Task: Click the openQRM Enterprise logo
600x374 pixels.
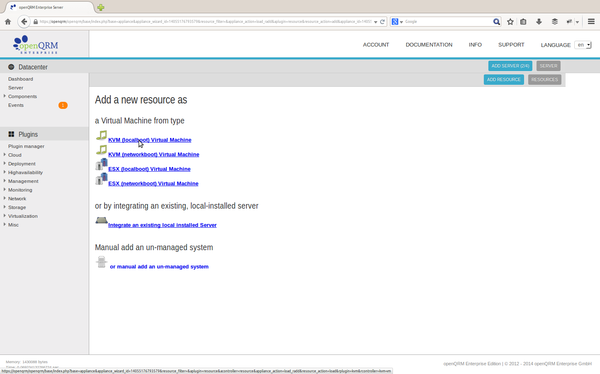Action: pos(35,44)
